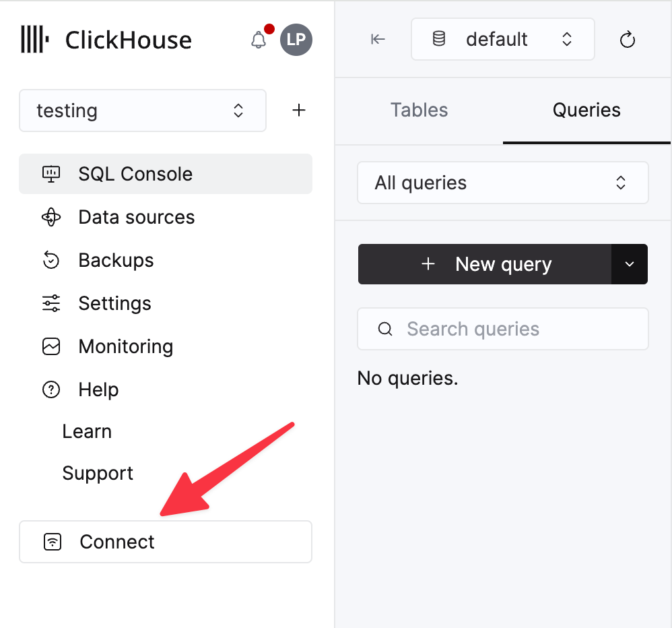Select the Queries tab

586,110
